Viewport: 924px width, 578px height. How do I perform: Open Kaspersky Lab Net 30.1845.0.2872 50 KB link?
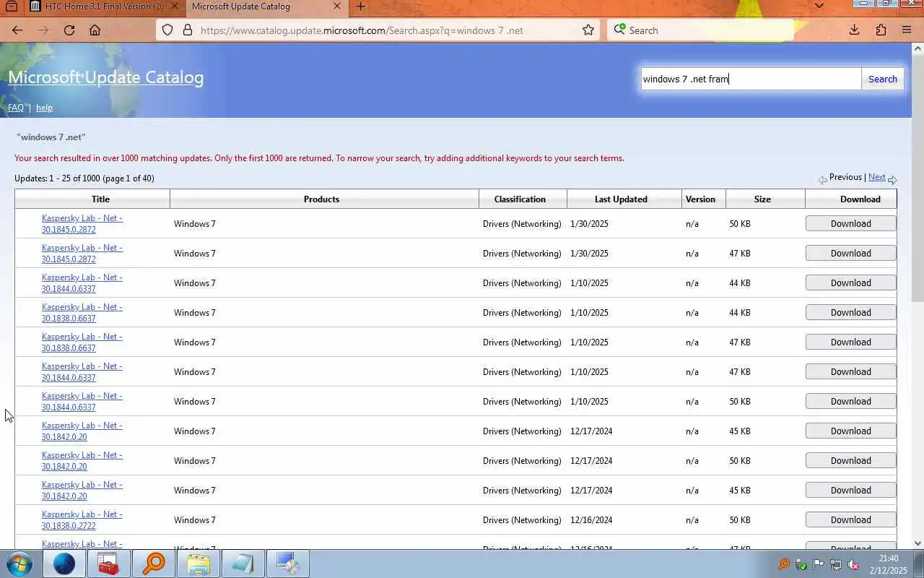(82, 223)
